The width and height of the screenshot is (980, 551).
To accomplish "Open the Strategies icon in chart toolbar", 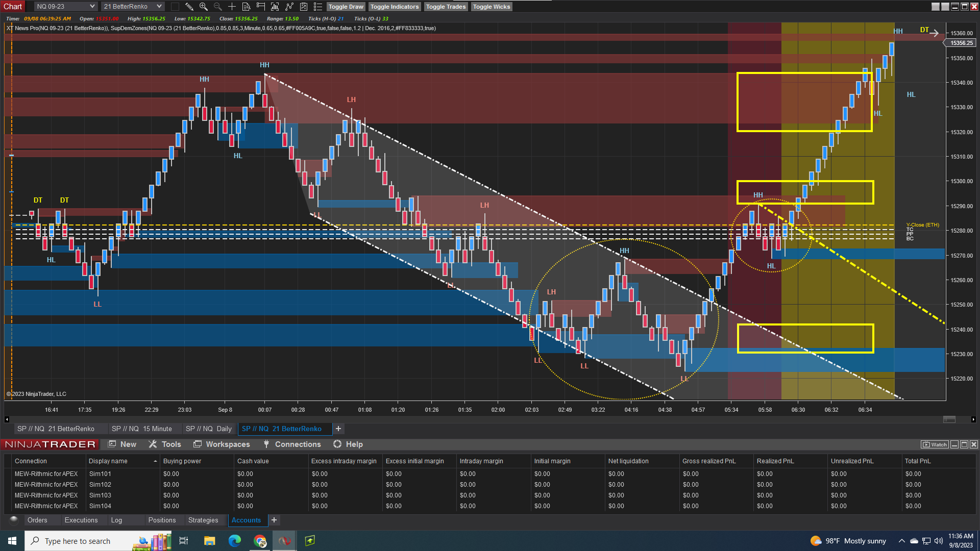I will coord(304,7).
